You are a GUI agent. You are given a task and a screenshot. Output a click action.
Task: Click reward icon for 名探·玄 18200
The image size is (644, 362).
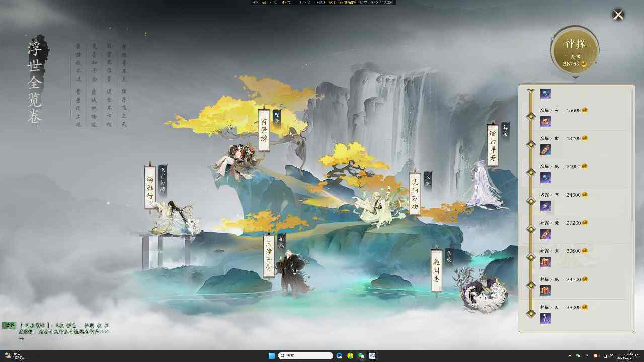545,149
